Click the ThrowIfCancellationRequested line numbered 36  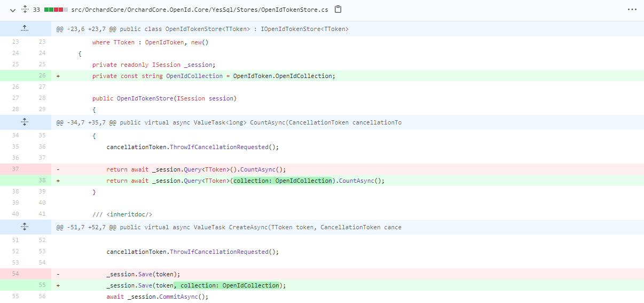click(x=193, y=147)
